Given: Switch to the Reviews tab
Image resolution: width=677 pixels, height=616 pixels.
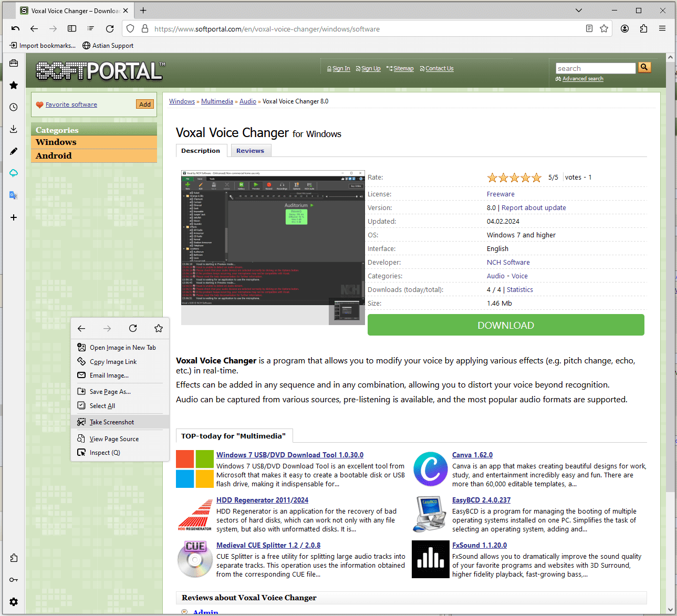Looking at the screenshot, I should [x=251, y=151].
